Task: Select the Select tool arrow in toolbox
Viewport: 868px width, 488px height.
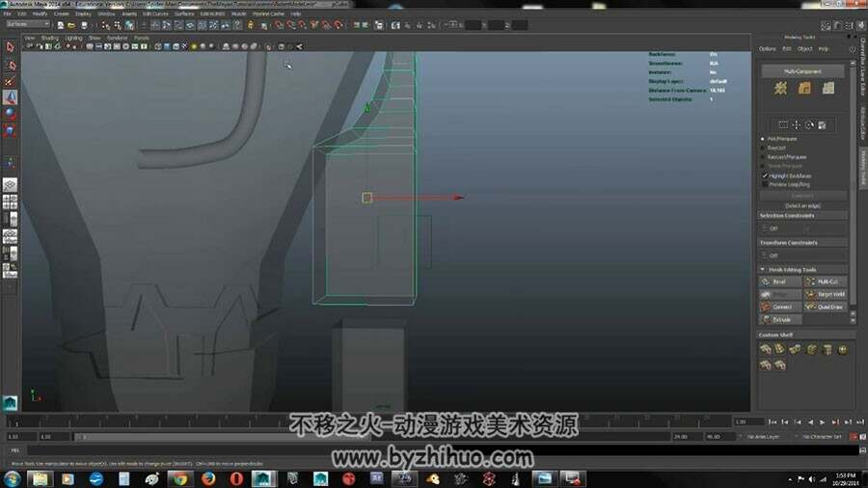Action: (10, 47)
